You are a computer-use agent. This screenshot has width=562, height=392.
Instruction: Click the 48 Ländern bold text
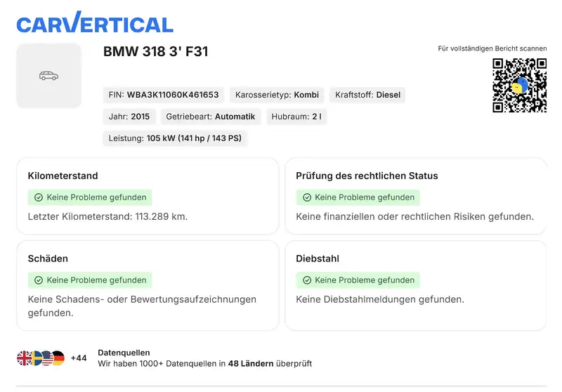[x=251, y=364]
